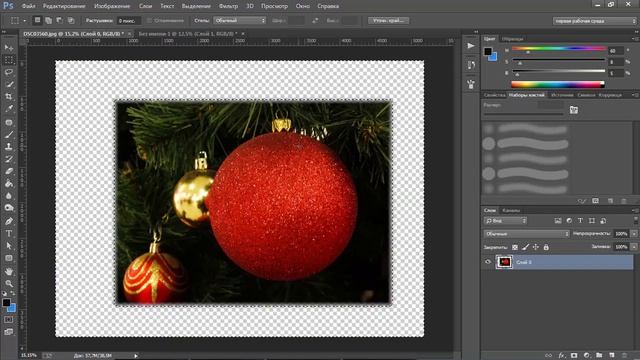Click New selection mode in options bar
Image resolution: width=640 pixels, height=360 pixels.
[37, 20]
